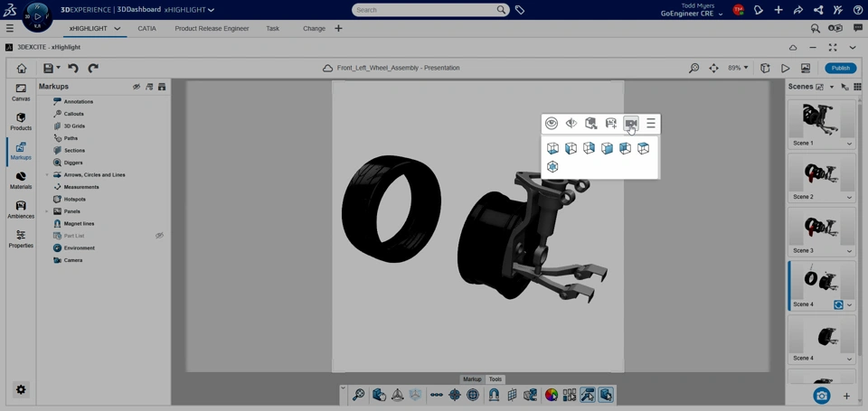Screen dimensions: 868x411
Task: Toggle visibility of Part List
Action: [159, 236]
